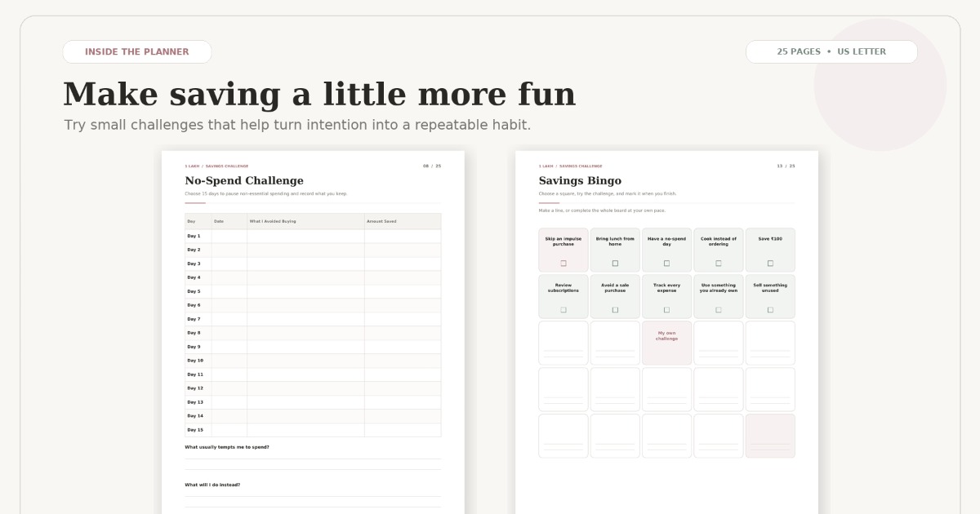
Task: Select the Day 5 row label
Action: coord(194,291)
